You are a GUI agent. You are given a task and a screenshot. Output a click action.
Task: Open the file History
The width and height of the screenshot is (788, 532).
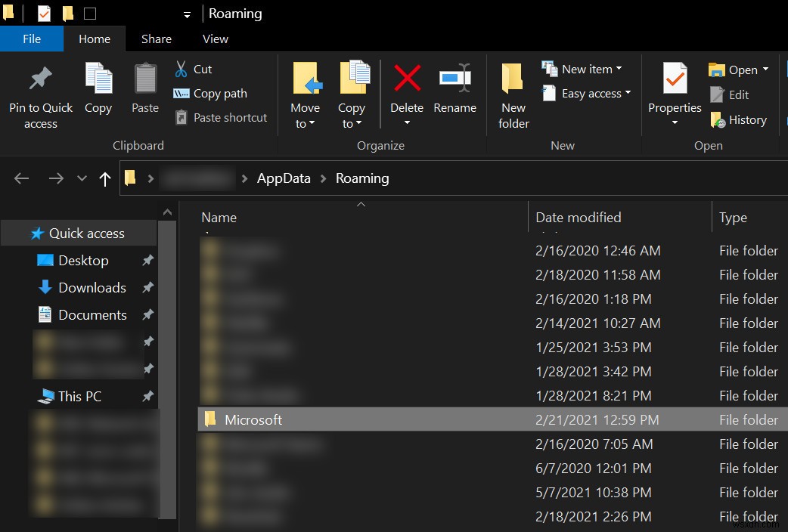tap(738, 120)
